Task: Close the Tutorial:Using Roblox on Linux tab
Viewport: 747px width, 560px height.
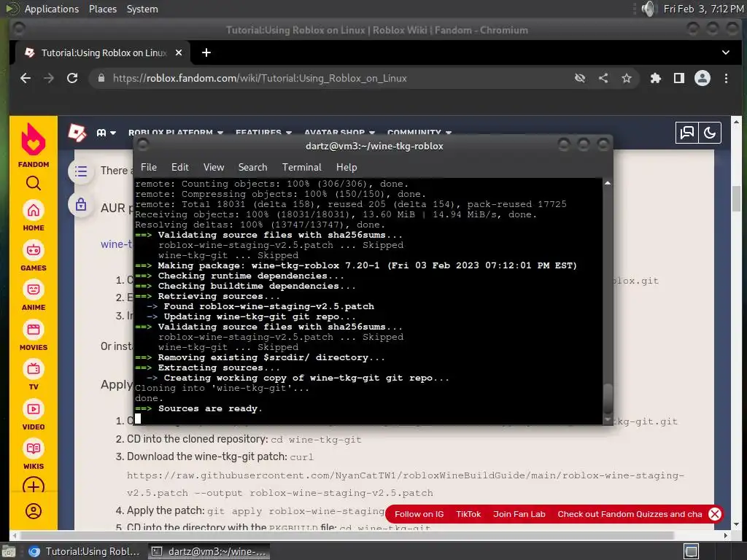Action: [x=179, y=52]
